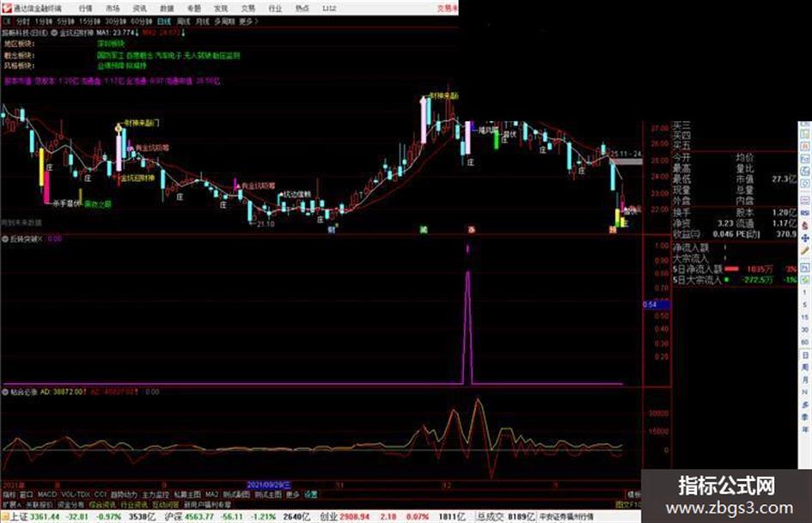Click the 0.54 value marker on axis

(x=656, y=305)
